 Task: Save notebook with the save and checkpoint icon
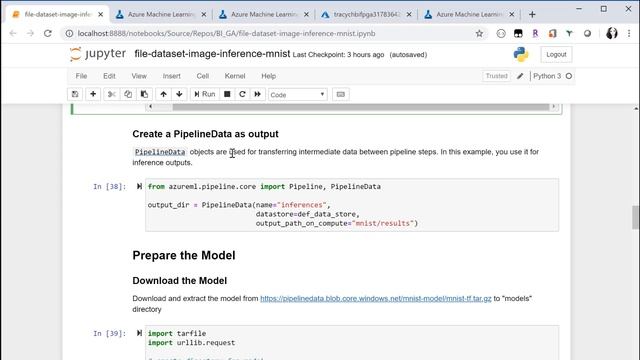tap(75, 94)
